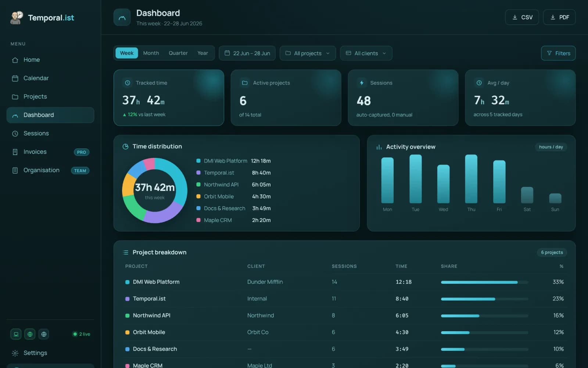Expand the All projects dropdown
This screenshot has height=368, width=588.
(308, 53)
